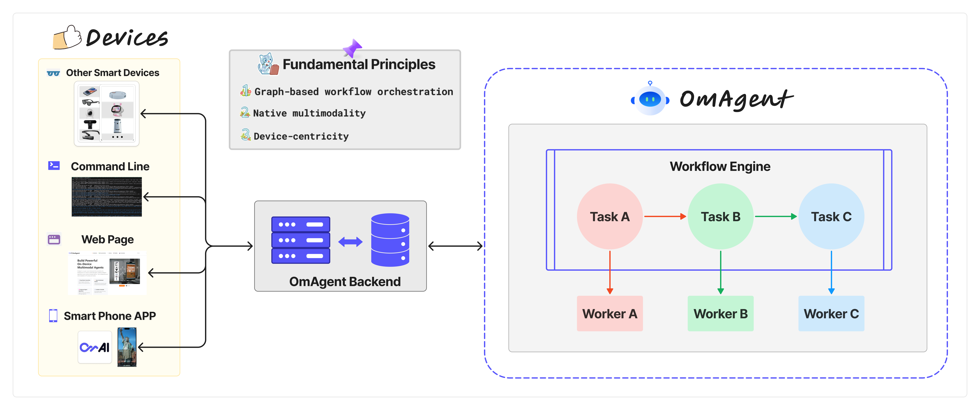This screenshot has width=980, height=410.
Task: Click the hand icon beside Devices title
Action: (x=67, y=37)
